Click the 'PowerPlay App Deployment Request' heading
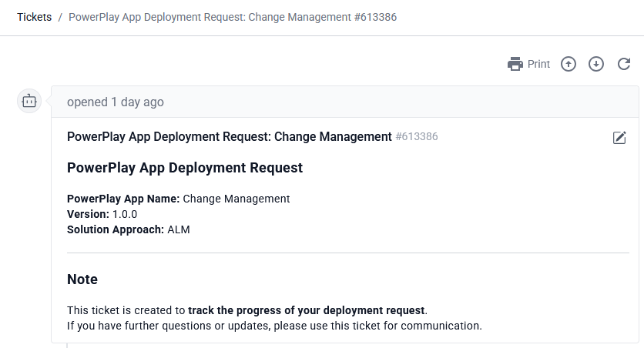 point(185,167)
